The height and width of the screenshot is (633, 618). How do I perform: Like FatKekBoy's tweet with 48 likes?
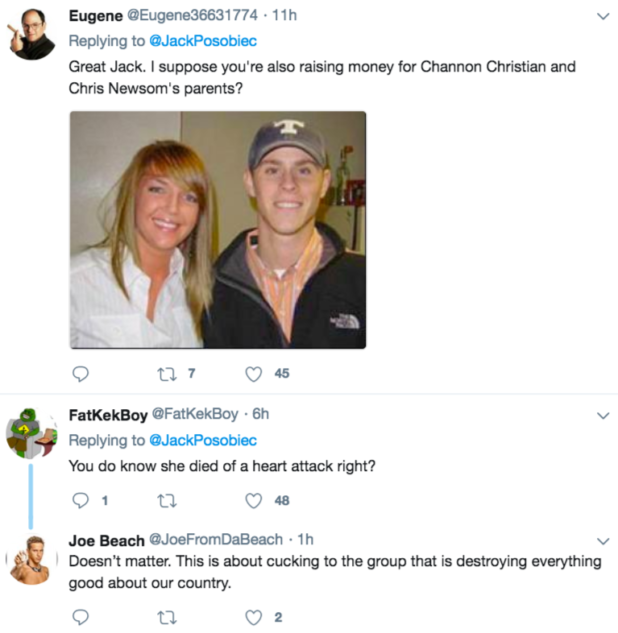pos(254,501)
